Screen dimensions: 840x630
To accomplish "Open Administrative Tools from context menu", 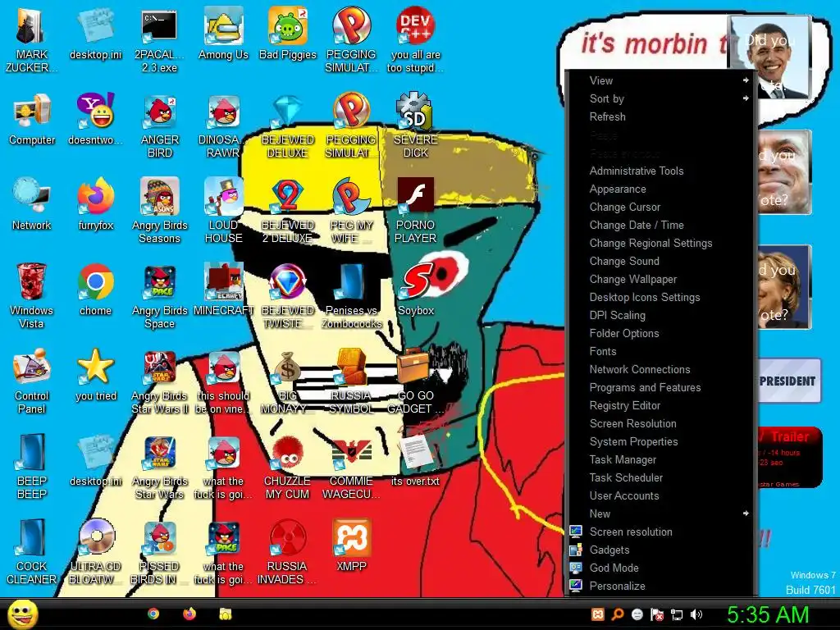I will coord(662,171).
